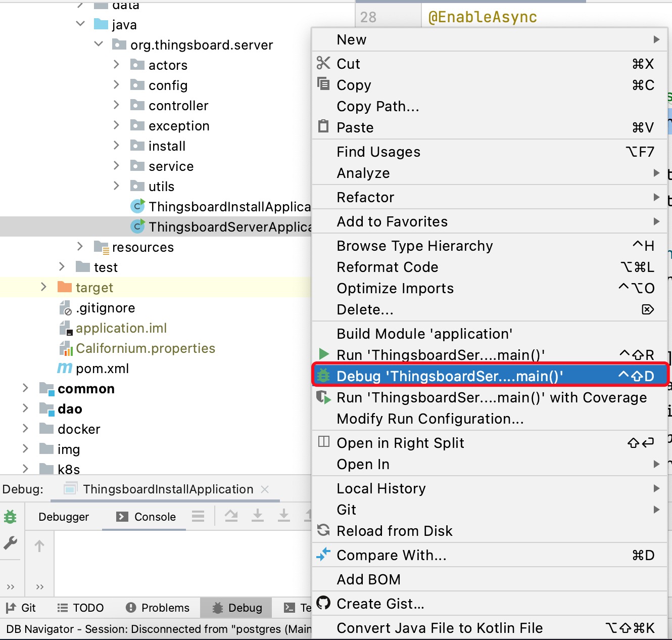Click the Compare With arrows icon

[x=323, y=554]
